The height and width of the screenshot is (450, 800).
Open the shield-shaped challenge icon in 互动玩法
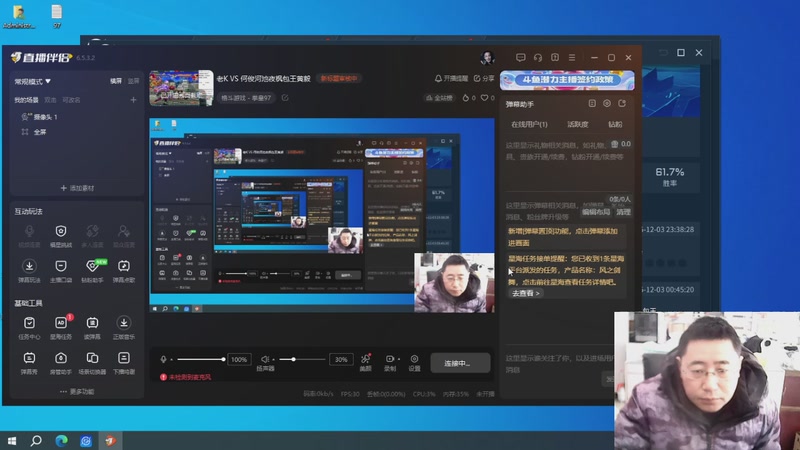(x=61, y=231)
